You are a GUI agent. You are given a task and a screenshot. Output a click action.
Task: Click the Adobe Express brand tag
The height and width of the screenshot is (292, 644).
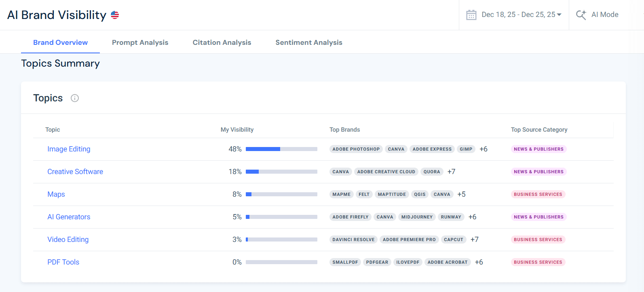(432, 149)
